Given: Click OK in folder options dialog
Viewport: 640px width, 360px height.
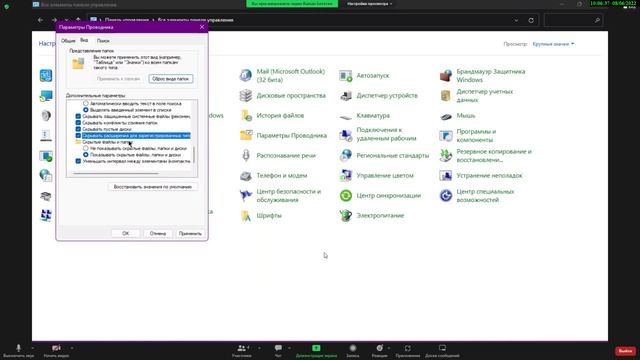Looking at the screenshot, I should click(x=126, y=233).
